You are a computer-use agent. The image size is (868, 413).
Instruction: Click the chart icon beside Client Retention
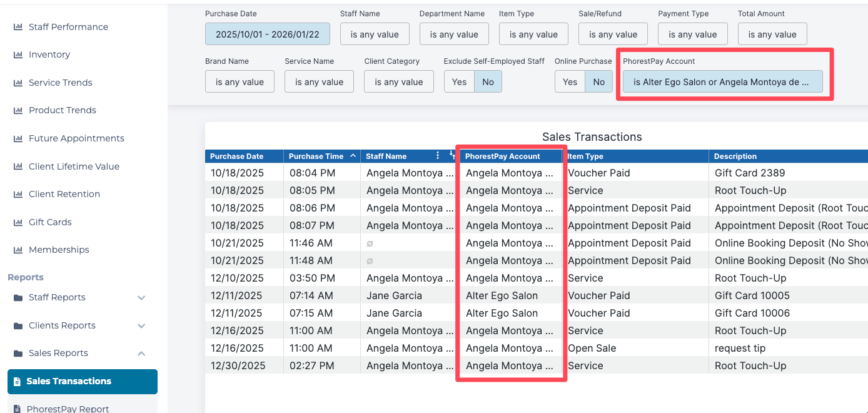18,195
